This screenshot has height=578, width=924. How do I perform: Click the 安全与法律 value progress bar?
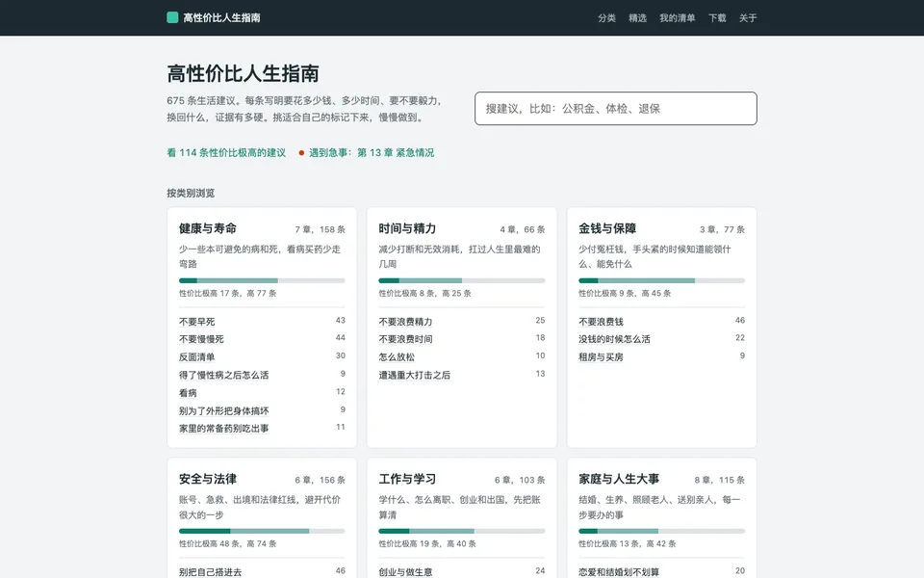(262, 532)
